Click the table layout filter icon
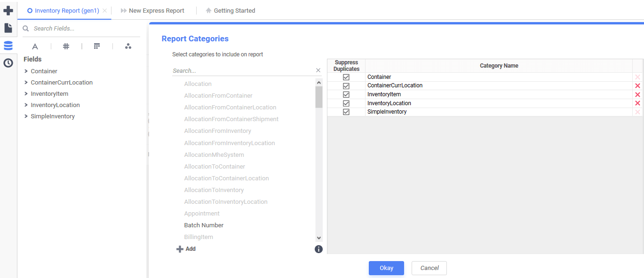The width and height of the screenshot is (644, 278). coord(97,46)
